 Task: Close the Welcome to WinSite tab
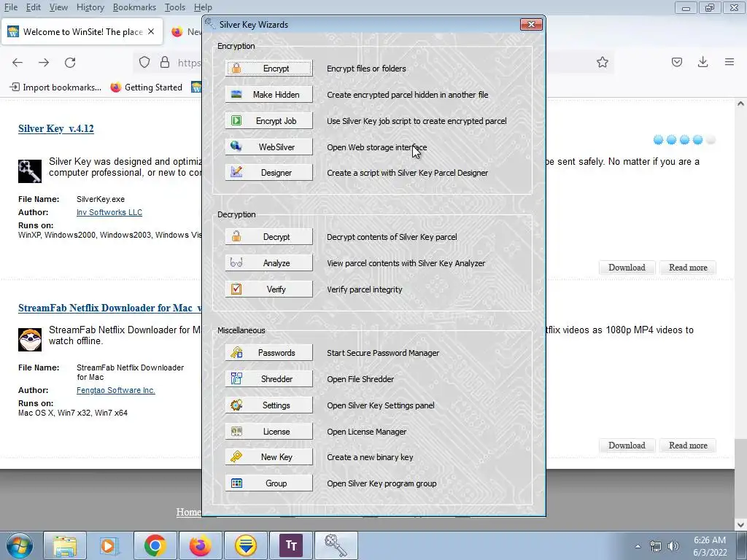coord(151,31)
